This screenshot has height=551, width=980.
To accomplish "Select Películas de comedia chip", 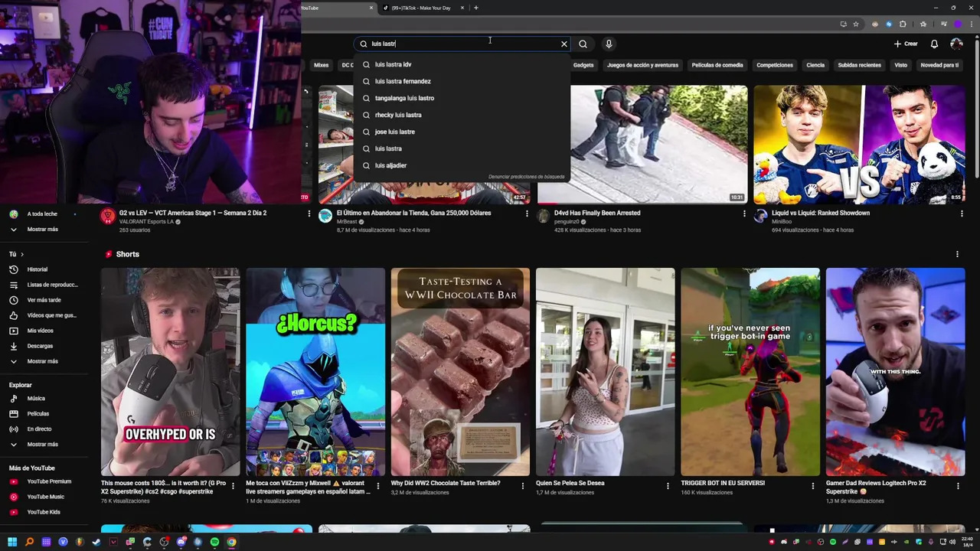I will [x=717, y=65].
